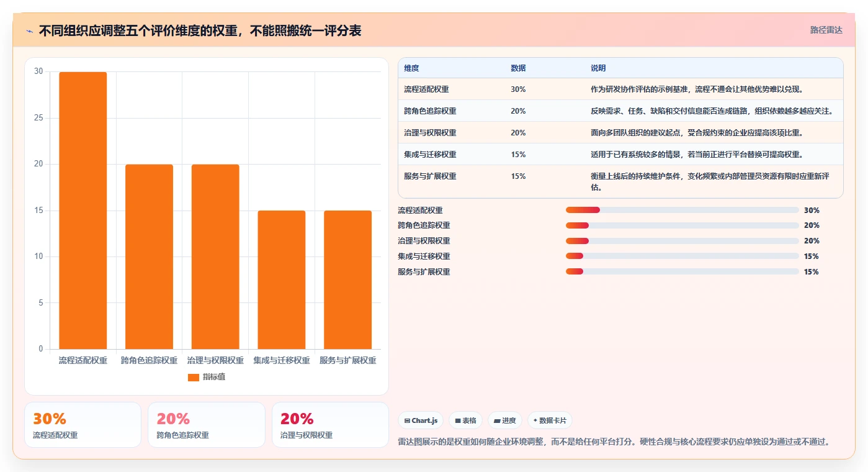Click the 流程适配权重 bar in chart
Image resolution: width=868 pixels, height=472 pixels.
(x=83, y=211)
